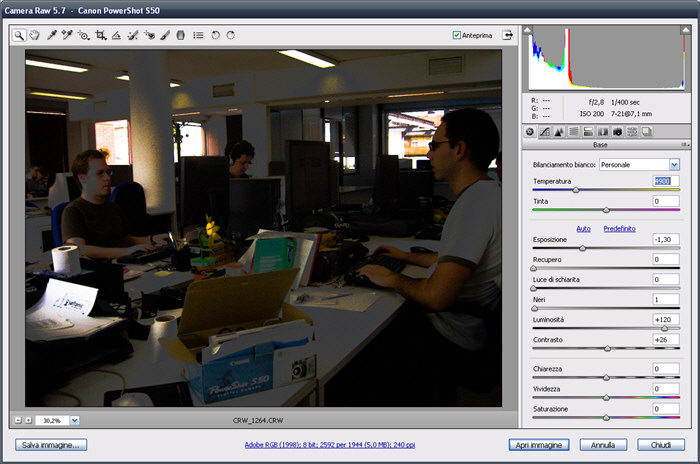
Task: Zoom in with the plus button
Action: click(x=28, y=420)
